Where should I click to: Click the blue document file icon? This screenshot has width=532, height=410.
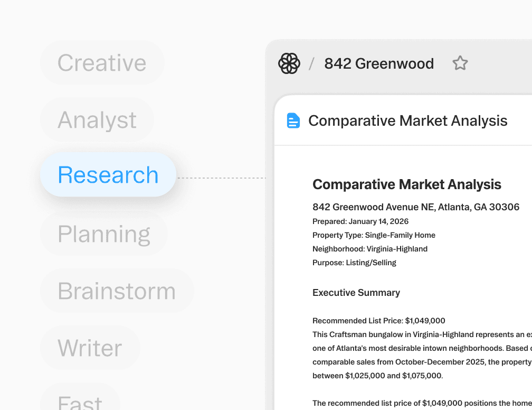(x=293, y=120)
